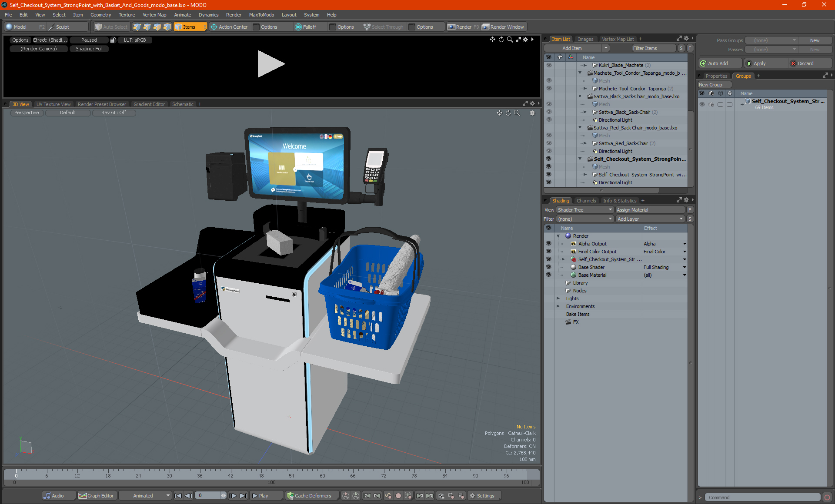Click the Apply button
The height and width of the screenshot is (504, 835).
coord(765,63)
